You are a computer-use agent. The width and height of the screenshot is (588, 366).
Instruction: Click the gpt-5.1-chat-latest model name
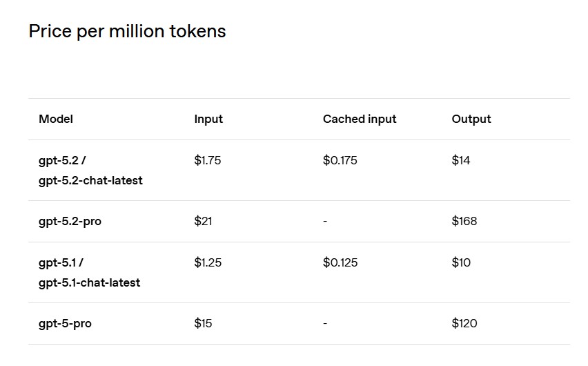click(89, 282)
